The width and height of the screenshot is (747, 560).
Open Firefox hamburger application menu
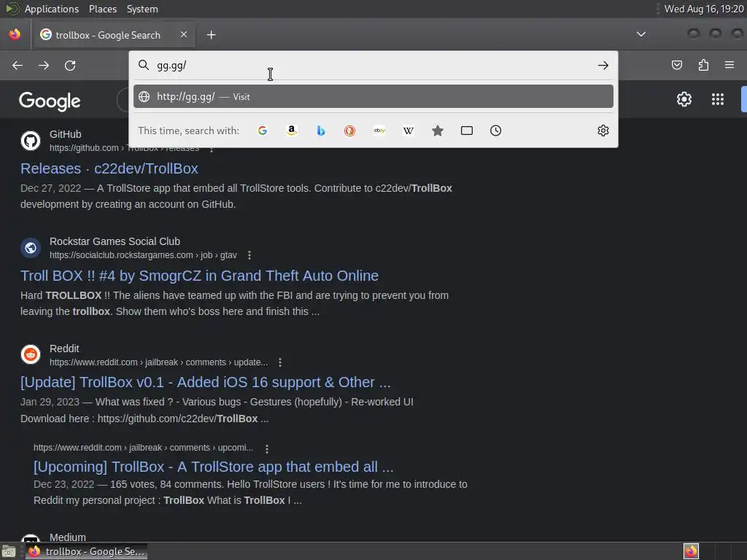tap(729, 65)
